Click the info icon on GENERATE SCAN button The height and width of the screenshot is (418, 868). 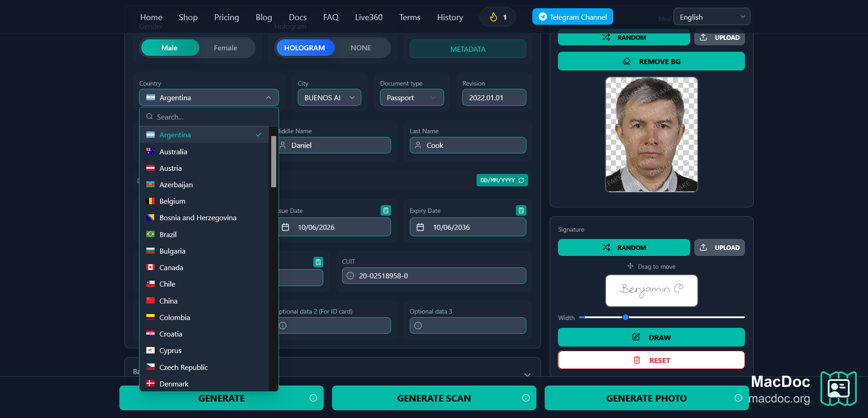coord(526,398)
